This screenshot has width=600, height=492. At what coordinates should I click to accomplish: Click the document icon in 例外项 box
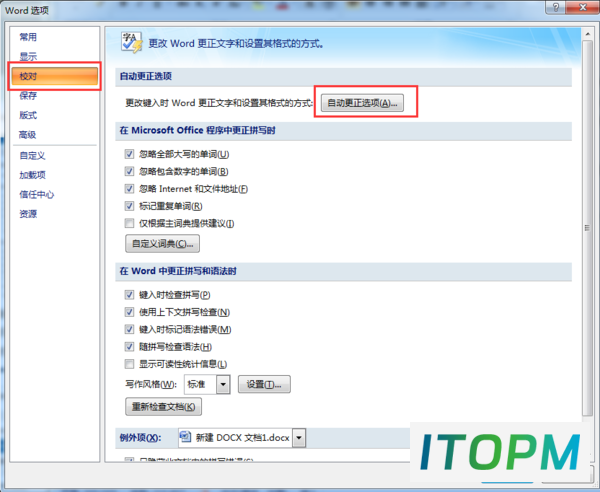tap(186, 437)
